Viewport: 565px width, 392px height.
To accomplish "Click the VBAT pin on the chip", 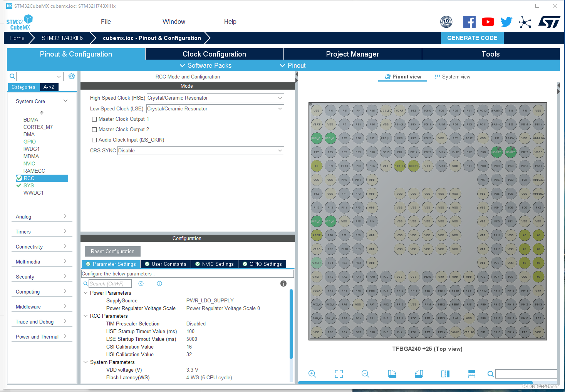I will [x=317, y=124].
